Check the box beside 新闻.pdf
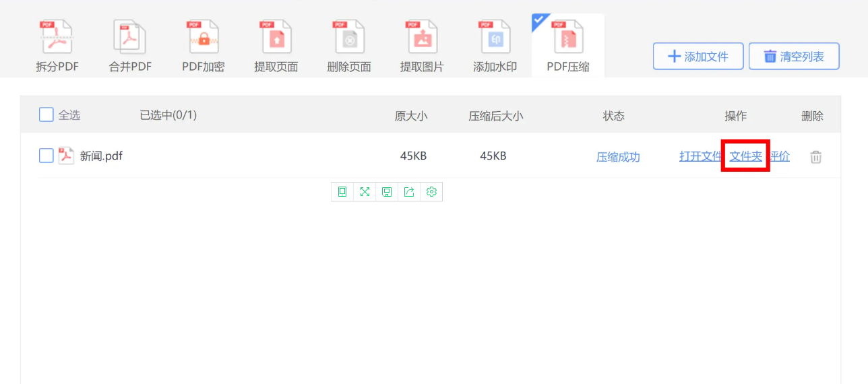 [46, 156]
